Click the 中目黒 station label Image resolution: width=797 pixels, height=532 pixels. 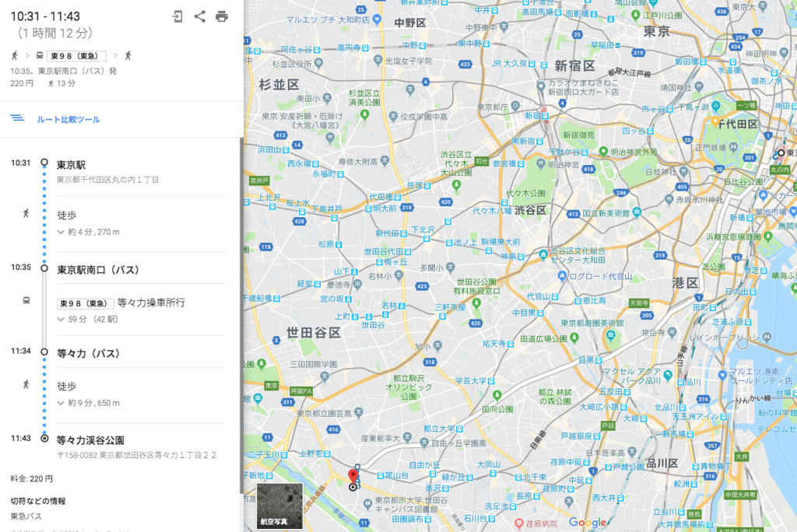point(524,313)
